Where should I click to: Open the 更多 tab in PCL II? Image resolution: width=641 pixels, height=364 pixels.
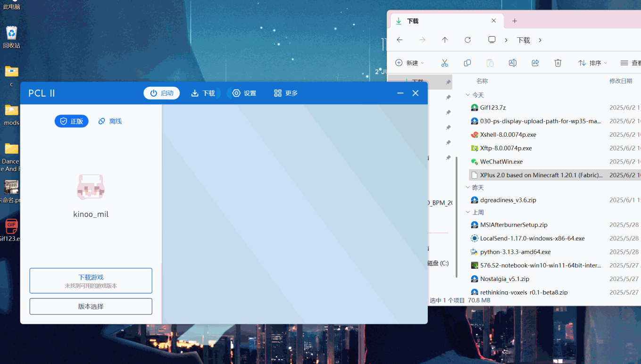point(285,93)
